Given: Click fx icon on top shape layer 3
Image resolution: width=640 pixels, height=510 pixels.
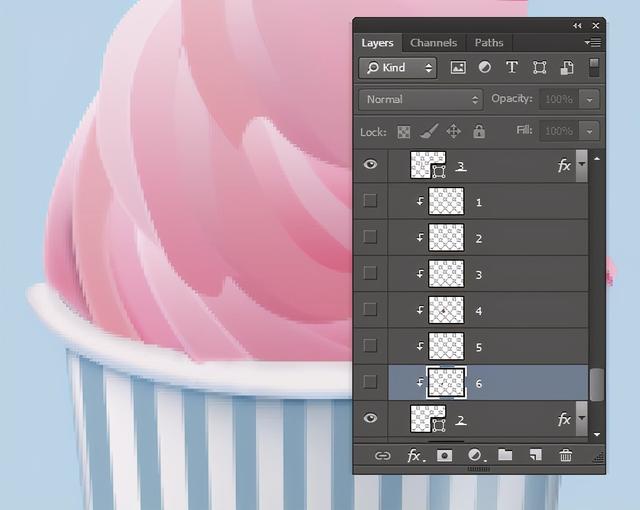Looking at the screenshot, I should click(x=564, y=165).
